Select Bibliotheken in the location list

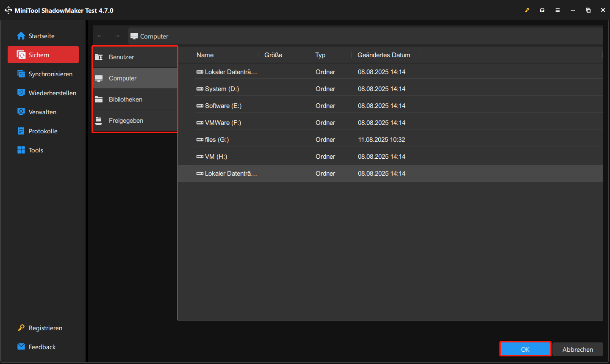(x=135, y=99)
